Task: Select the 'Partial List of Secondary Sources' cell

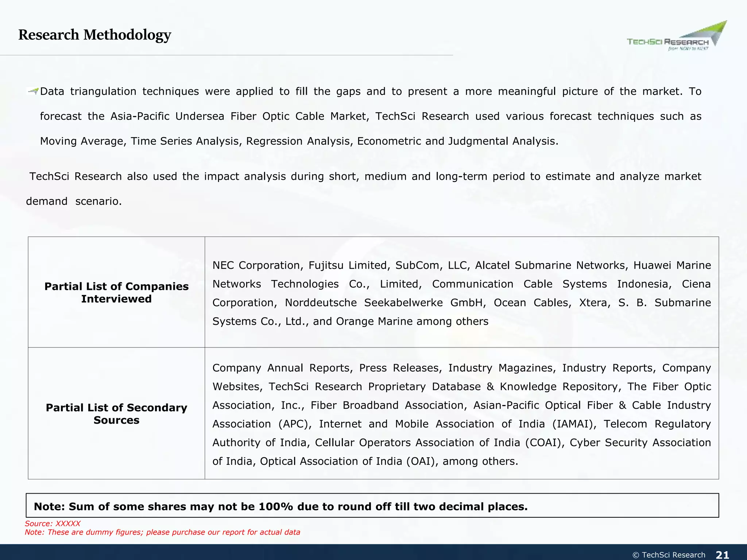Action: [x=116, y=413]
